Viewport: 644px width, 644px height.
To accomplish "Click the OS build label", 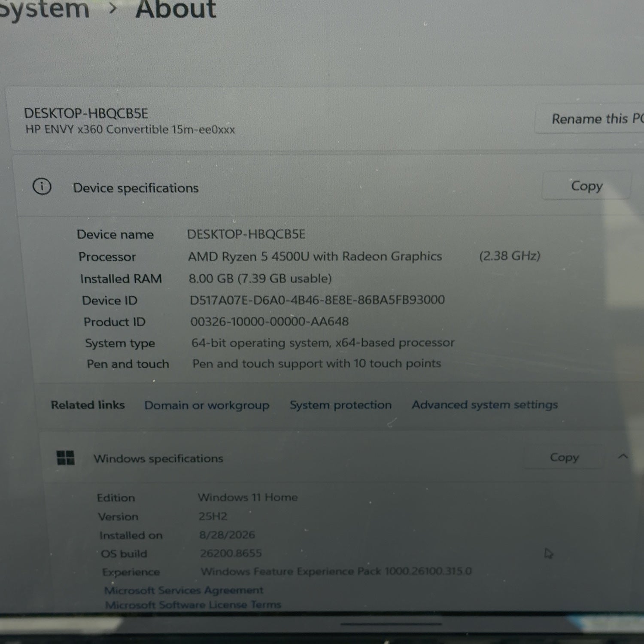I will [x=124, y=554].
